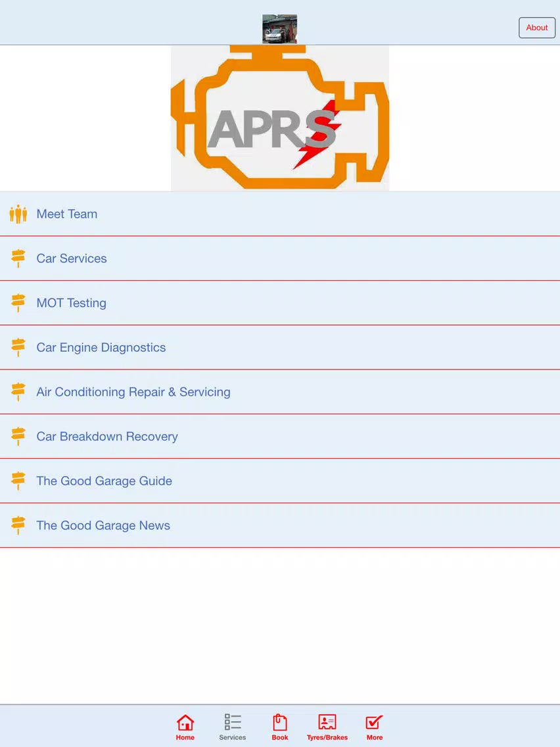Screen dimensions: 560x747
Task: Open the About button
Action: point(536,28)
